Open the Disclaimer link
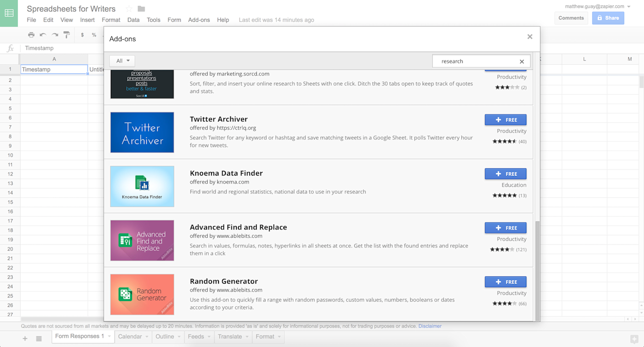The height and width of the screenshot is (347, 644). (430, 326)
